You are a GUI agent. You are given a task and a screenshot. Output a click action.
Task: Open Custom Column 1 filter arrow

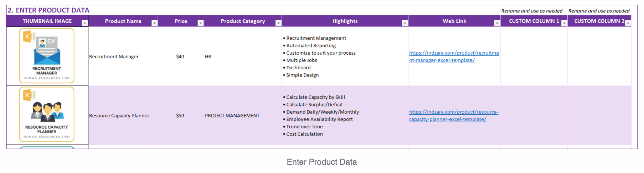pyautogui.click(x=564, y=23)
